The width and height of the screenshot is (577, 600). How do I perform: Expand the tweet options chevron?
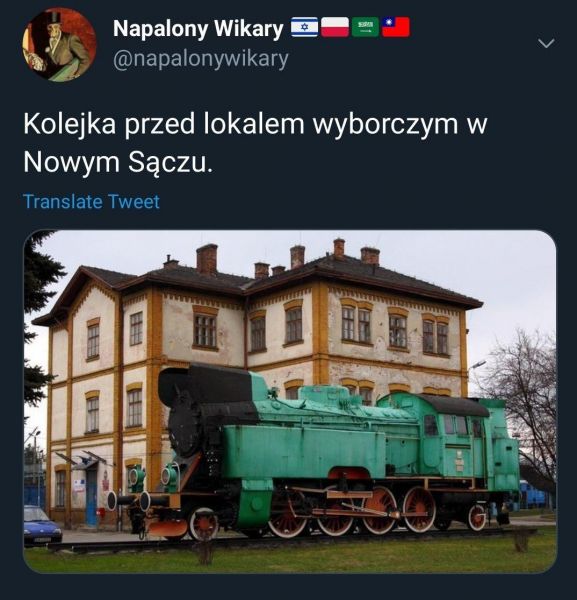546,43
